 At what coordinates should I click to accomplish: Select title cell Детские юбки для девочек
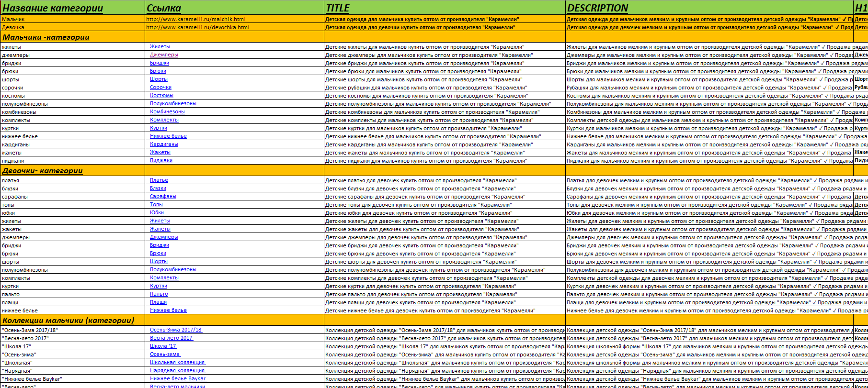click(445, 213)
